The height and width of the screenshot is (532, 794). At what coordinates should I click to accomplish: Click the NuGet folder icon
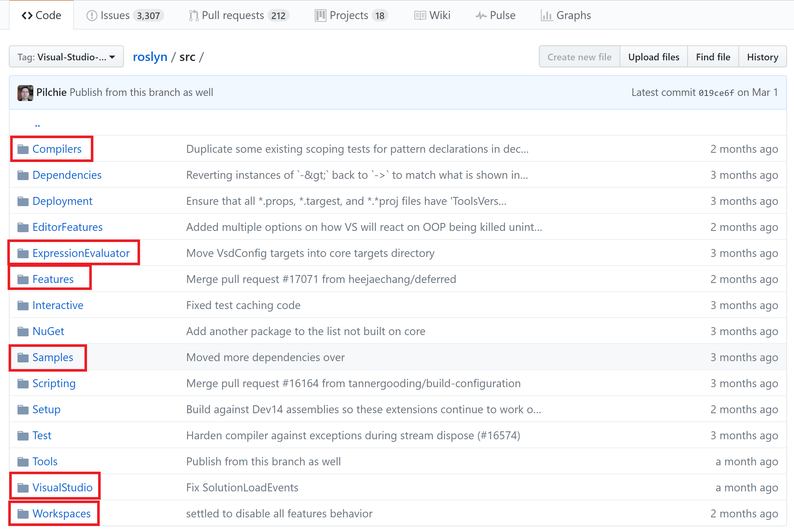click(x=23, y=331)
